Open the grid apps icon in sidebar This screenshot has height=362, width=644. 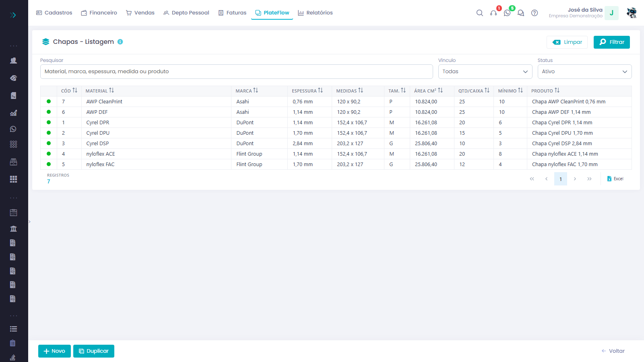13,179
